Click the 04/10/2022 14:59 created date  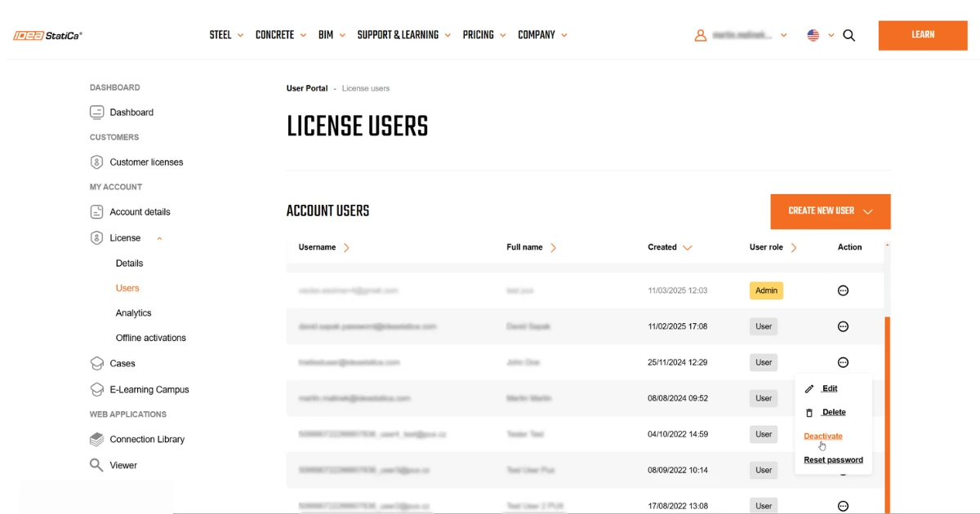(677, 434)
